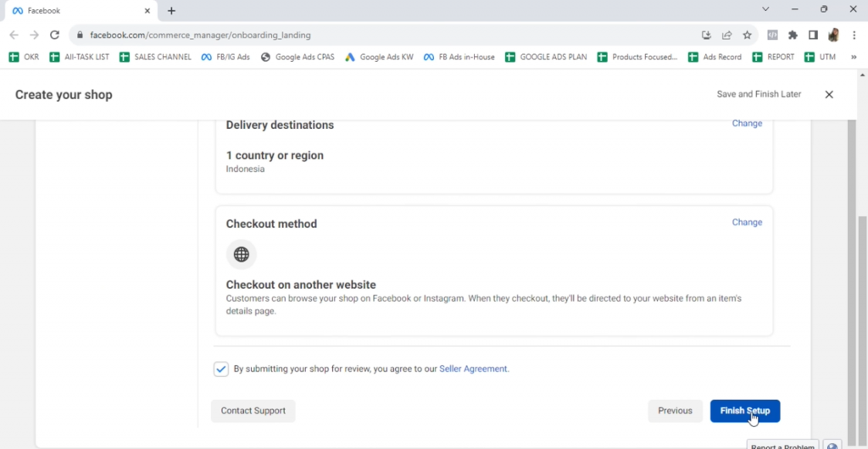868x449 pixels.
Task: Reload the page with the refresh icon
Action: click(55, 35)
